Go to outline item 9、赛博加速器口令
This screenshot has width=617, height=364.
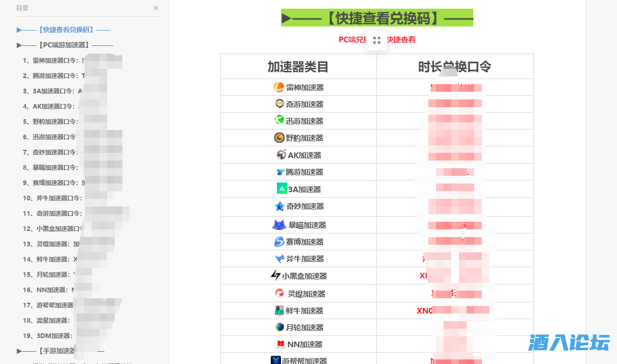click(54, 183)
